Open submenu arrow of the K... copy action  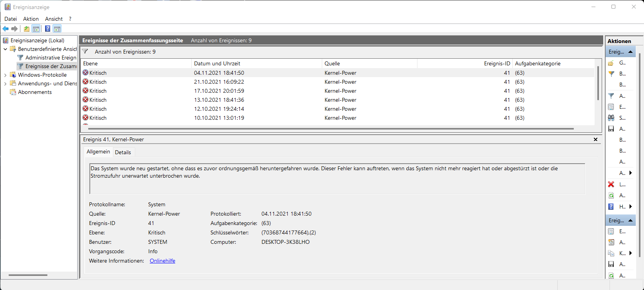coord(631,253)
